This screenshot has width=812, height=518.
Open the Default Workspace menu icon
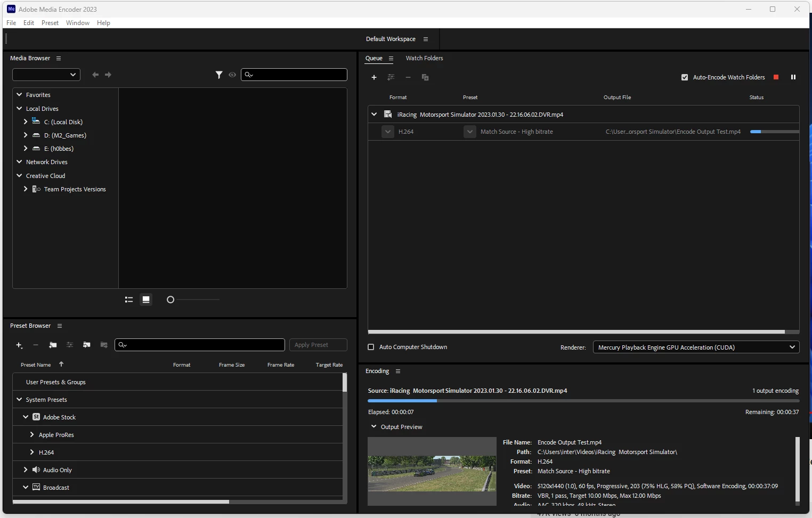click(x=426, y=39)
